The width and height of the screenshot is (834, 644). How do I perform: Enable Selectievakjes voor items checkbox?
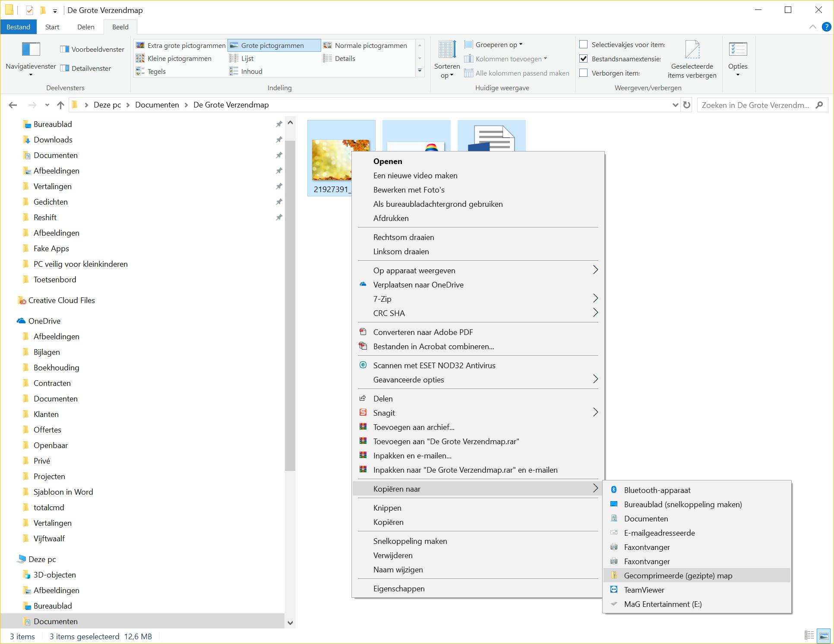pyautogui.click(x=584, y=44)
